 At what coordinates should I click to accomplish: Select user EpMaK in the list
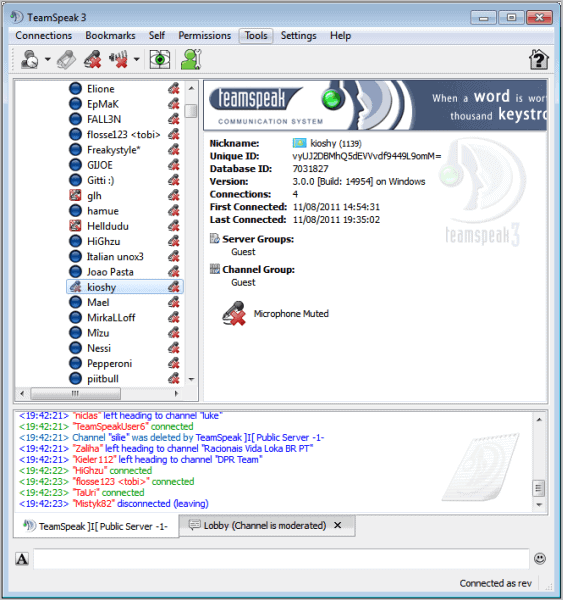(x=103, y=104)
